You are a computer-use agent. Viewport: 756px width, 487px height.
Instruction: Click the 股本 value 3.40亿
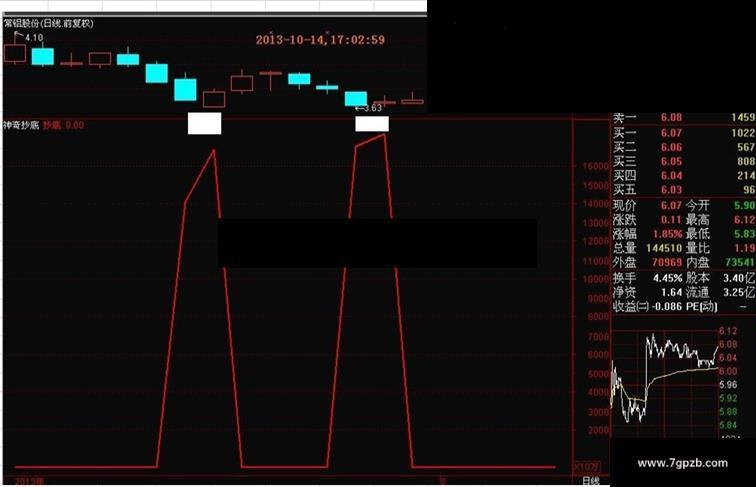(739, 278)
